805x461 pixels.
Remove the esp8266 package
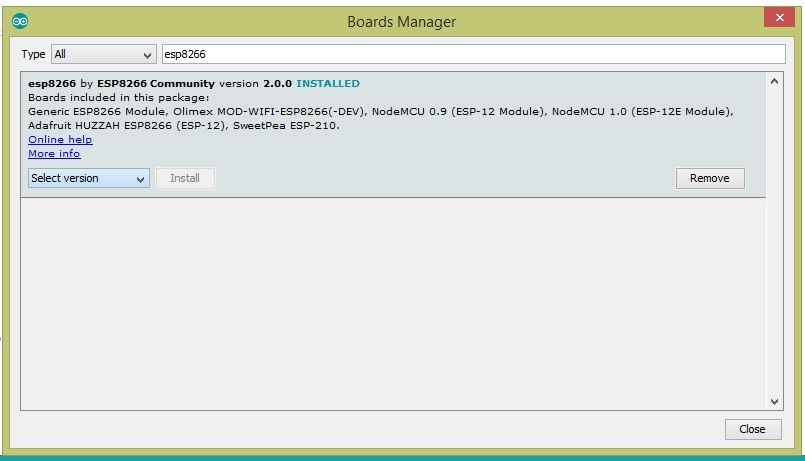click(x=710, y=178)
